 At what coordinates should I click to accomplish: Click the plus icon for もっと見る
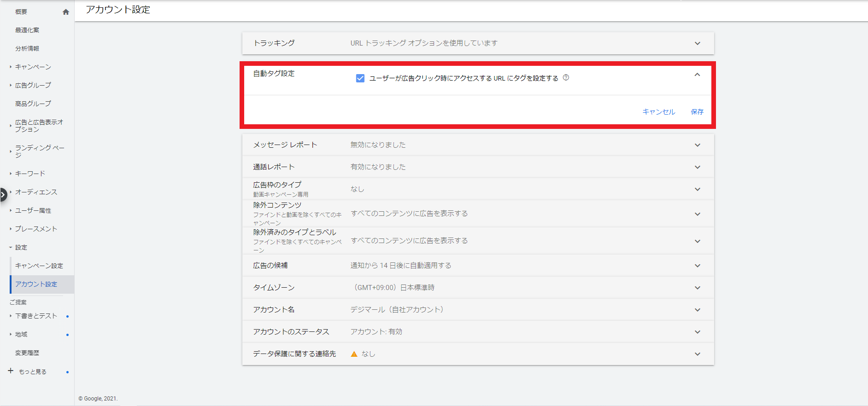[11, 371]
